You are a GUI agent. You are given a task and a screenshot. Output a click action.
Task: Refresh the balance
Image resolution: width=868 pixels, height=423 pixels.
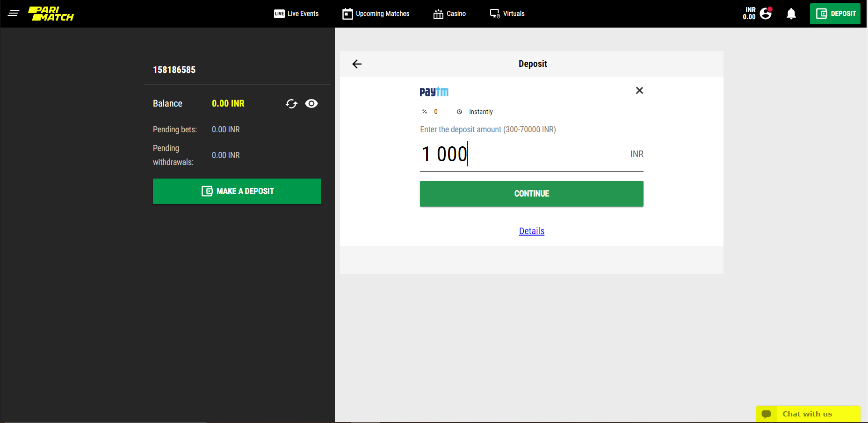291,104
